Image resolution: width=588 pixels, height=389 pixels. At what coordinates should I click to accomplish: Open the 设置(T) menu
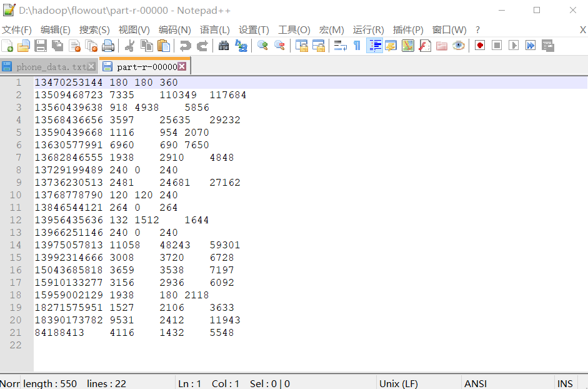(254, 29)
